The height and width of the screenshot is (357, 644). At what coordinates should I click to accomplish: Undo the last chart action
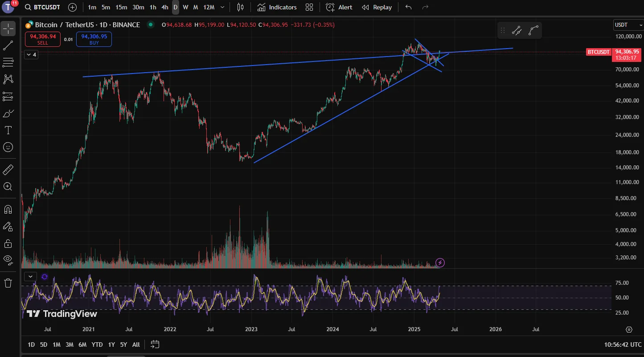click(x=409, y=7)
